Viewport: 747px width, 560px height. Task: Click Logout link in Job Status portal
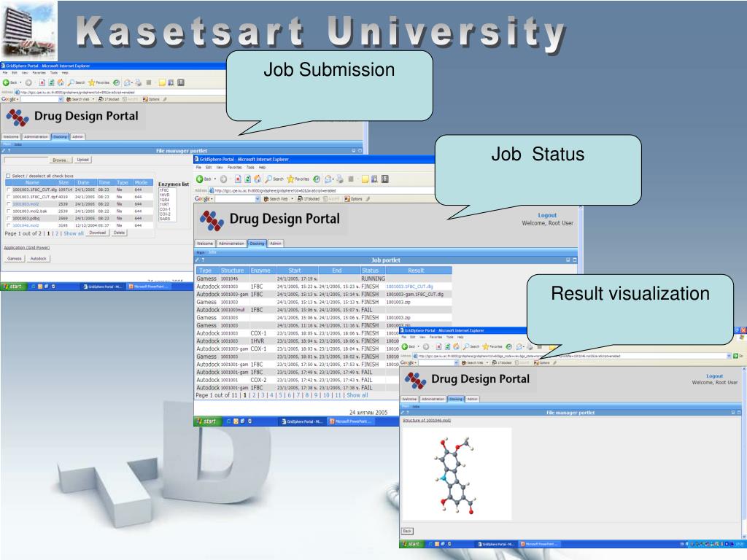point(547,215)
